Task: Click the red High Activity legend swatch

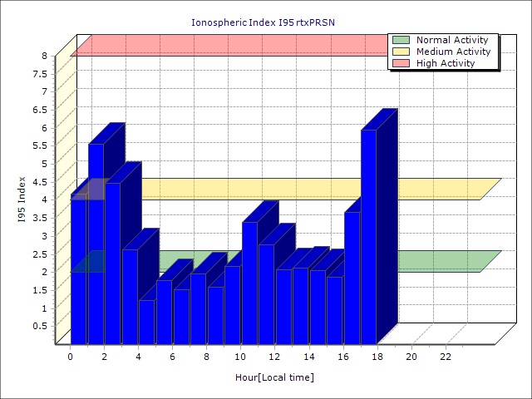Action: coord(401,63)
